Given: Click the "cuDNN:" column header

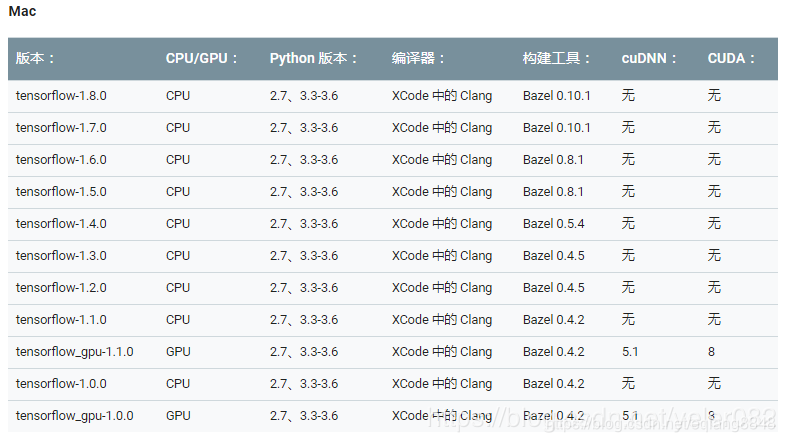Looking at the screenshot, I should tap(649, 59).
